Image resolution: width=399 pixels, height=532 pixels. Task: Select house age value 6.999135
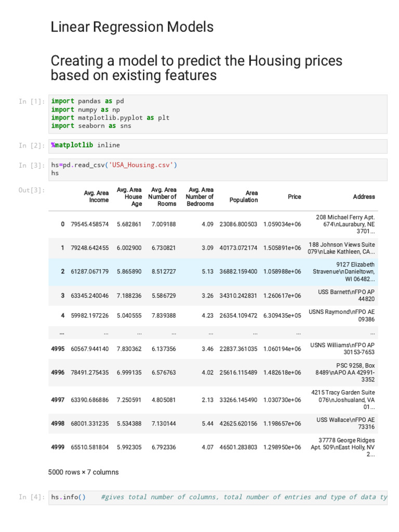[129, 373]
